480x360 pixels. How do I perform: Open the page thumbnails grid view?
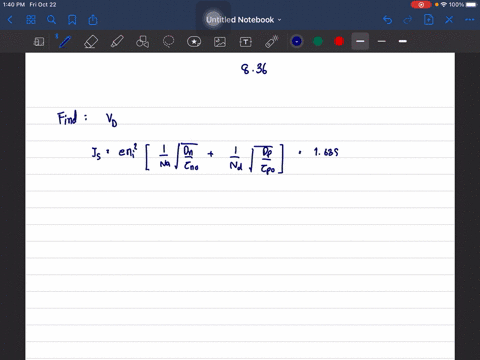click(31, 20)
